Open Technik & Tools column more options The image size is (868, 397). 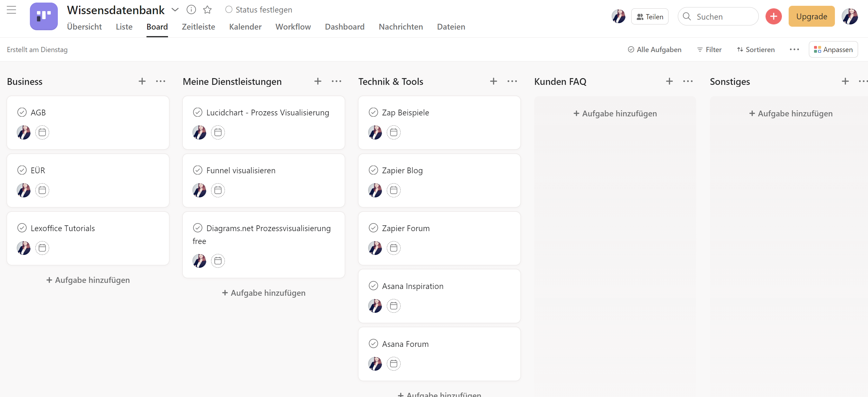point(512,81)
